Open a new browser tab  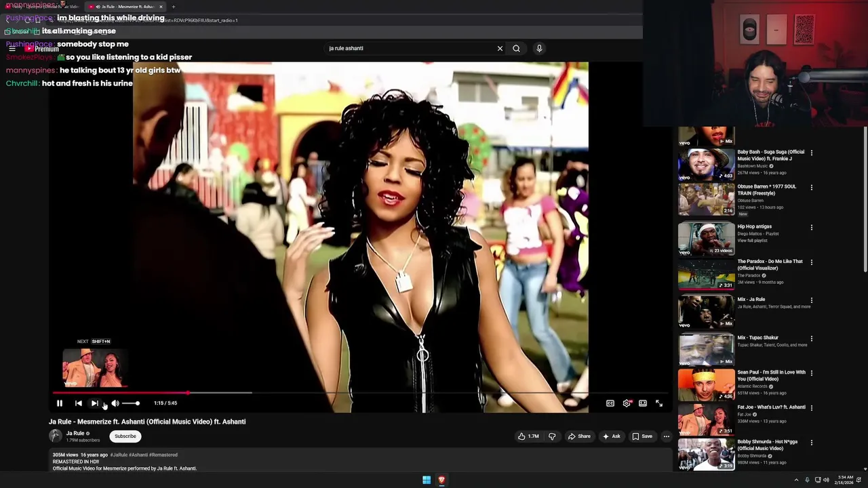click(174, 7)
